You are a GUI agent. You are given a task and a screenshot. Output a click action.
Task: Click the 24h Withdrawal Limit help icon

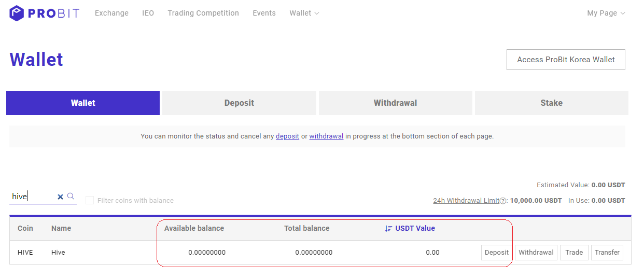pos(502,201)
